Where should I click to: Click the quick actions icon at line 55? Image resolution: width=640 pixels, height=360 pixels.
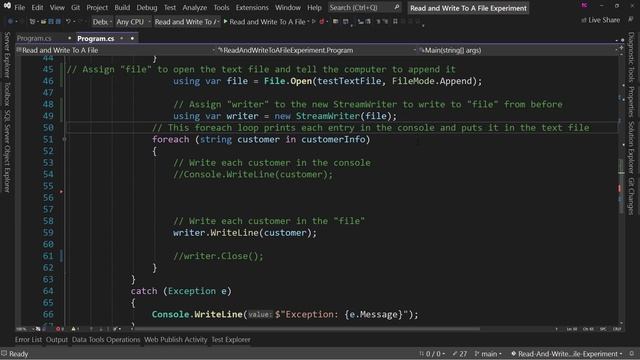pyautogui.click(x=61, y=191)
